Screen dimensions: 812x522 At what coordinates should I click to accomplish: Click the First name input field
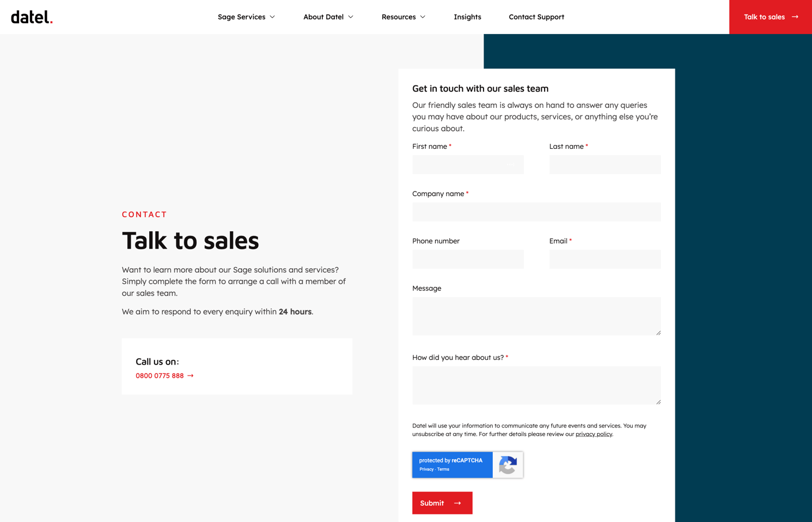coord(468,164)
